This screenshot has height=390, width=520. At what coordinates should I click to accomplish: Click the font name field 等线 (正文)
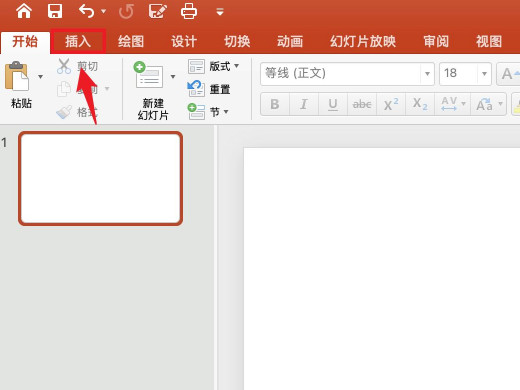coord(341,74)
